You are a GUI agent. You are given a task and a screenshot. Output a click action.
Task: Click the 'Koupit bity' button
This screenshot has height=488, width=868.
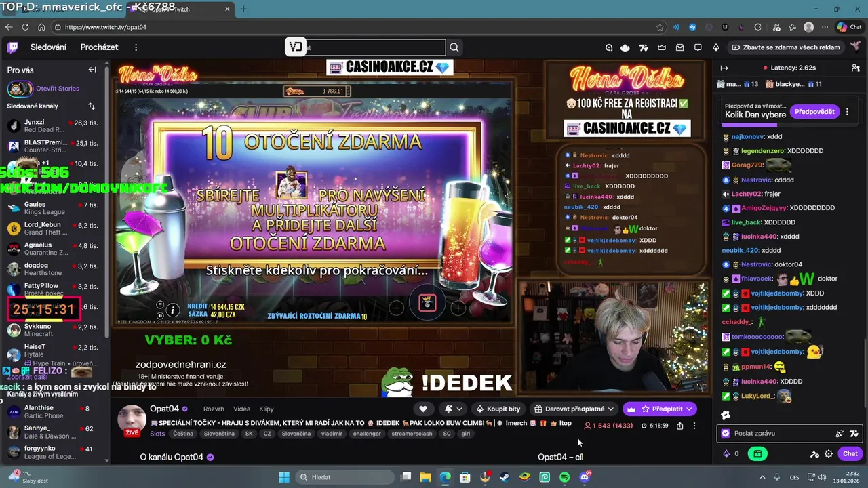[x=498, y=409]
